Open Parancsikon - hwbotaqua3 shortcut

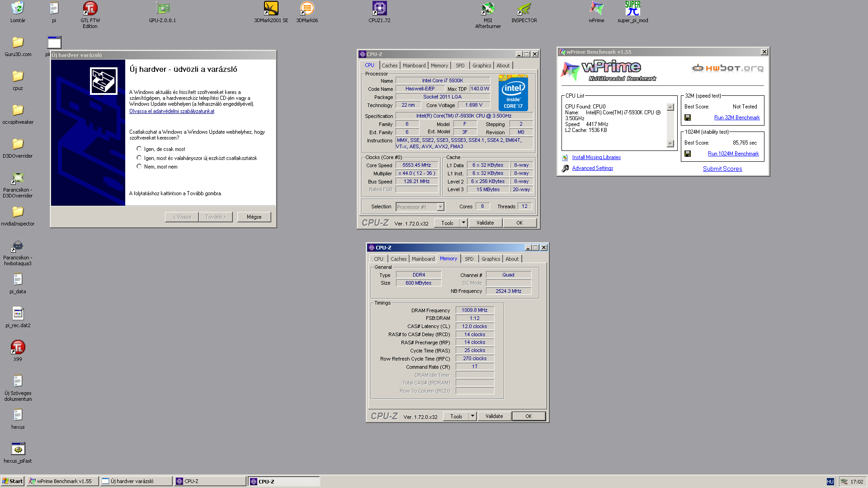[18, 253]
